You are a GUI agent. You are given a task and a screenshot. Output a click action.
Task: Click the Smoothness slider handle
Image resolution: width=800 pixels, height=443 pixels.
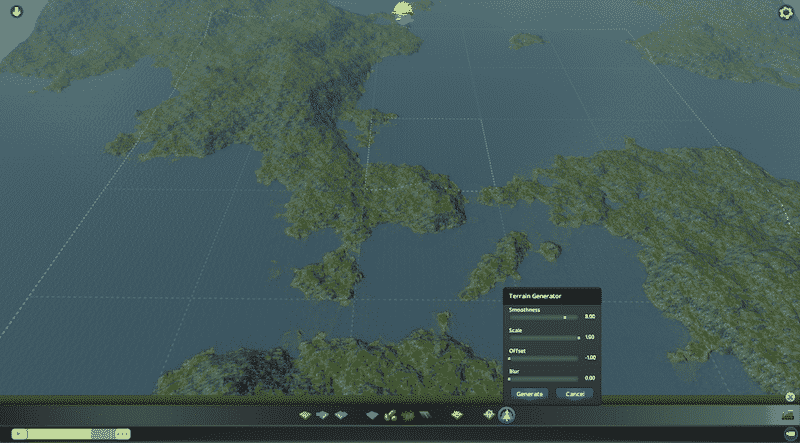pos(564,317)
